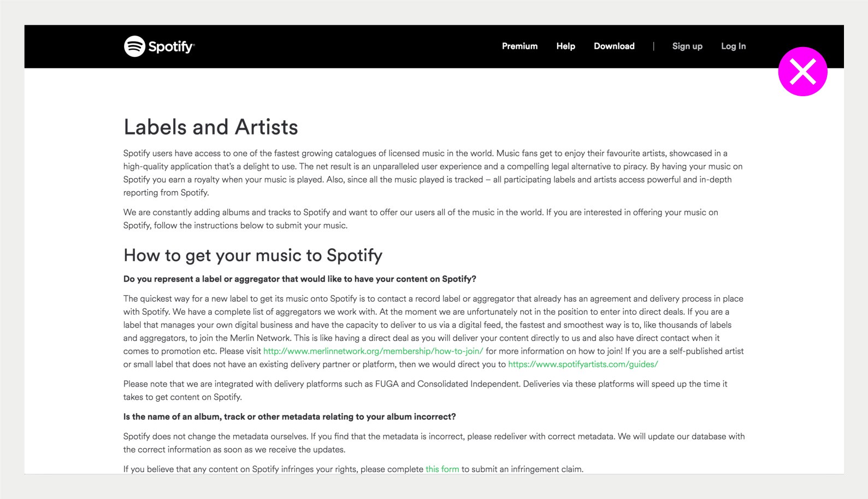Visit the spotifyartists.com guides link
The width and height of the screenshot is (868, 499).
[583, 365]
